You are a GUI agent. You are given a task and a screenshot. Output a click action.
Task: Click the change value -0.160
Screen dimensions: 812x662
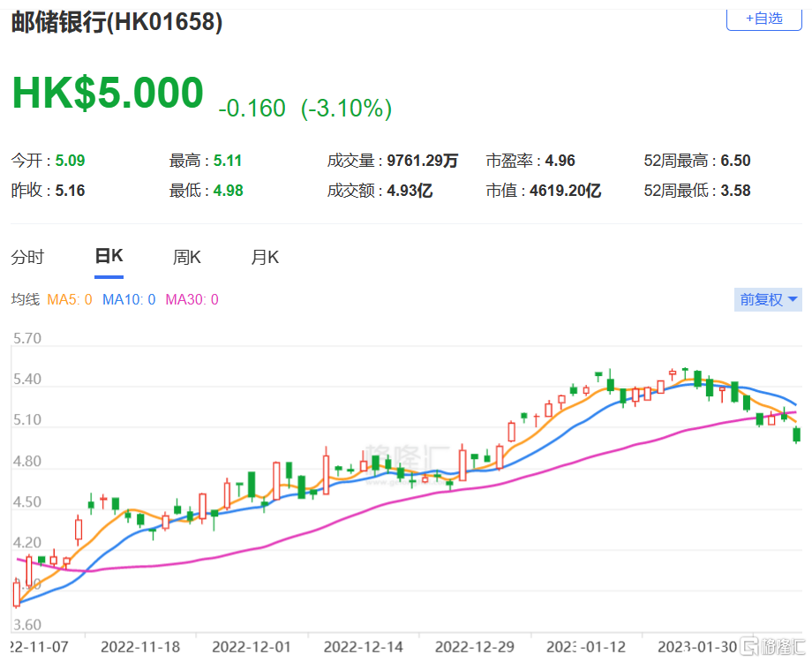coord(252,109)
